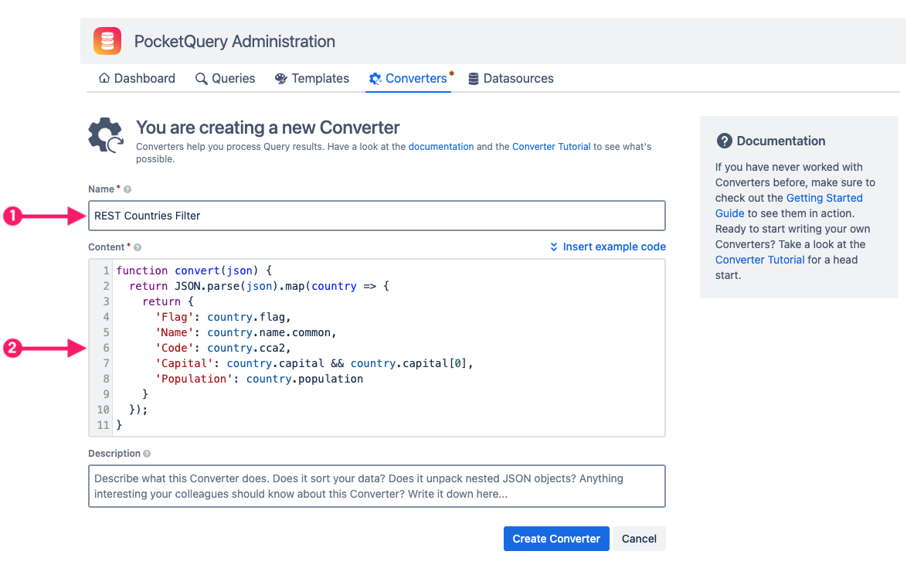The height and width of the screenshot is (575, 924).
Task: Click the PocketQuery logo icon
Action: pos(107,40)
